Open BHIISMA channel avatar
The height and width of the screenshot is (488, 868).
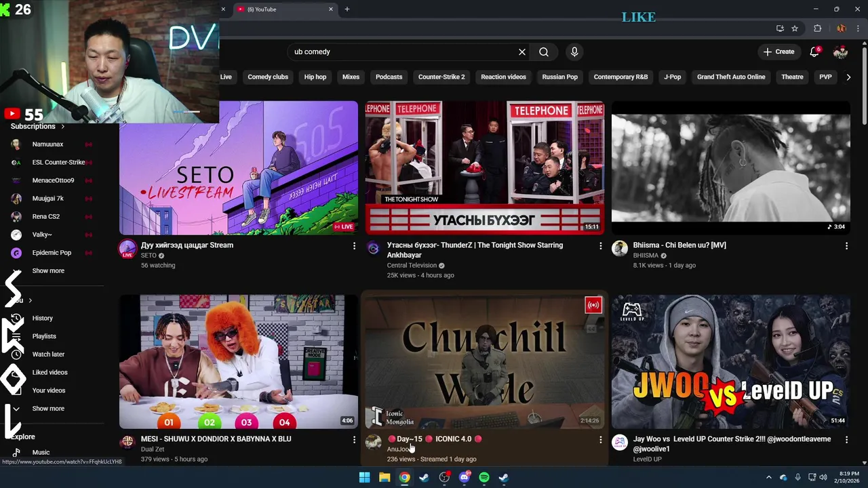(x=620, y=249)
